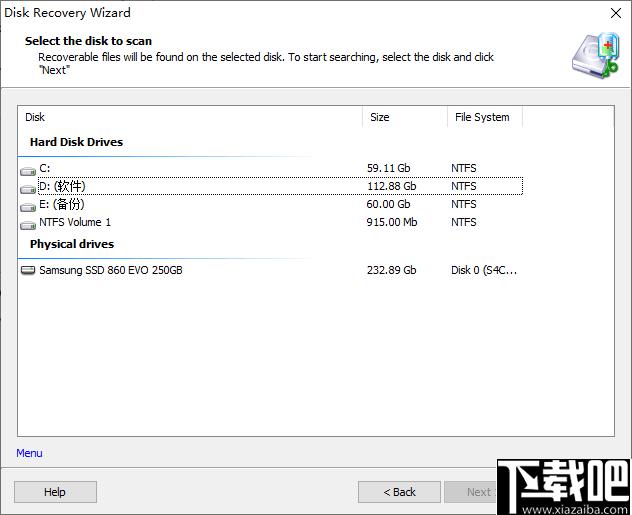The height and width of the screenshot is (515, 632).
Task: Click the 60.00 Gb size value
Action: click(x=388, y=204)
